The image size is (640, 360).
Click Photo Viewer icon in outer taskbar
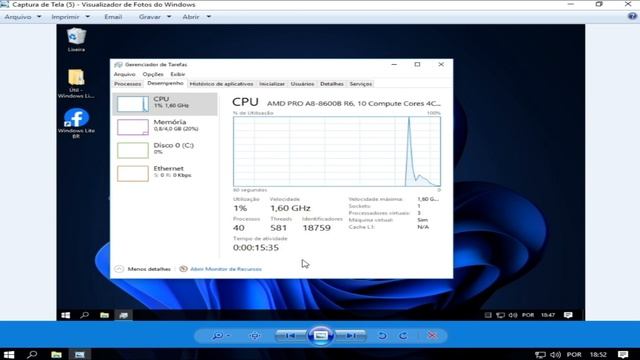point(80,354)
